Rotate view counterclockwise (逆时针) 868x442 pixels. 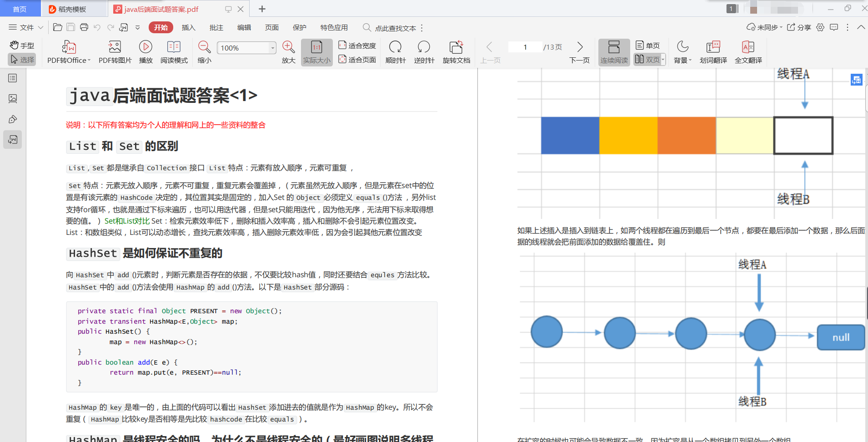coord(424,52)
